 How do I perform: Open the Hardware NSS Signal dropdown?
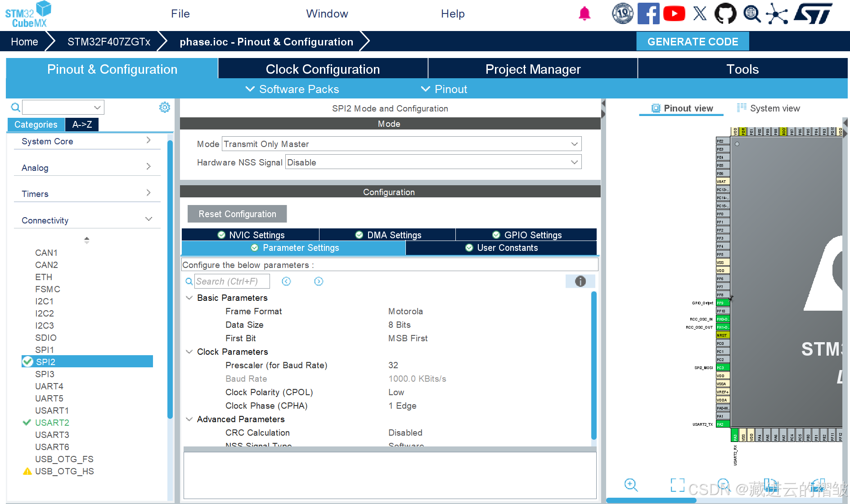(x=433, y=162)
